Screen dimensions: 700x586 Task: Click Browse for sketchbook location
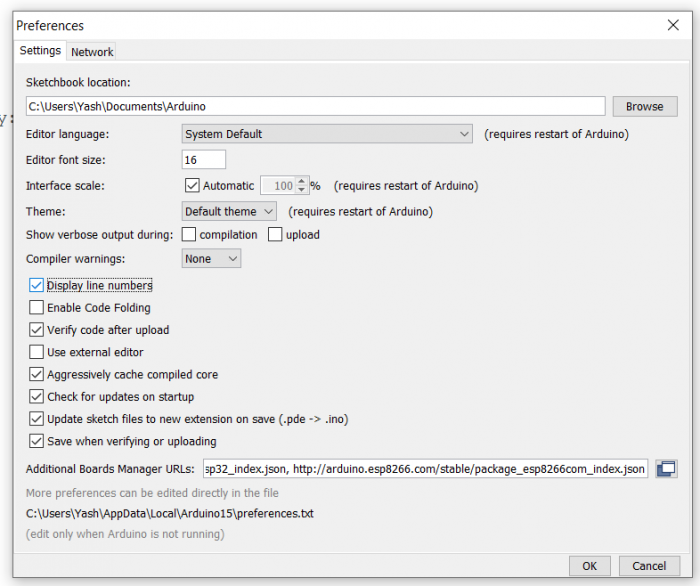coord(645,106)
